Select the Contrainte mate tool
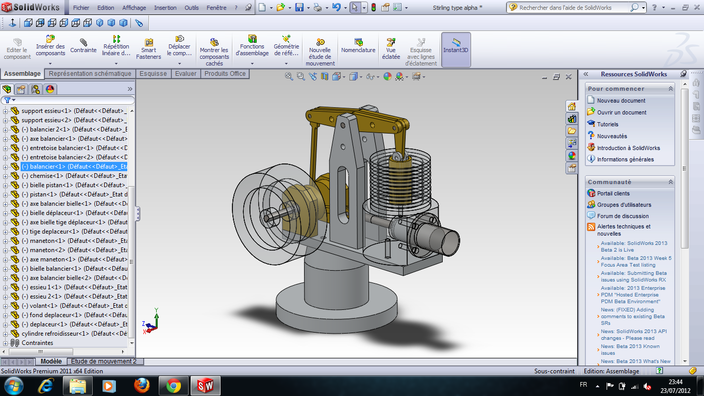Image resolution: width=704 pixels, height=396 pixels. tap(83, 47)
